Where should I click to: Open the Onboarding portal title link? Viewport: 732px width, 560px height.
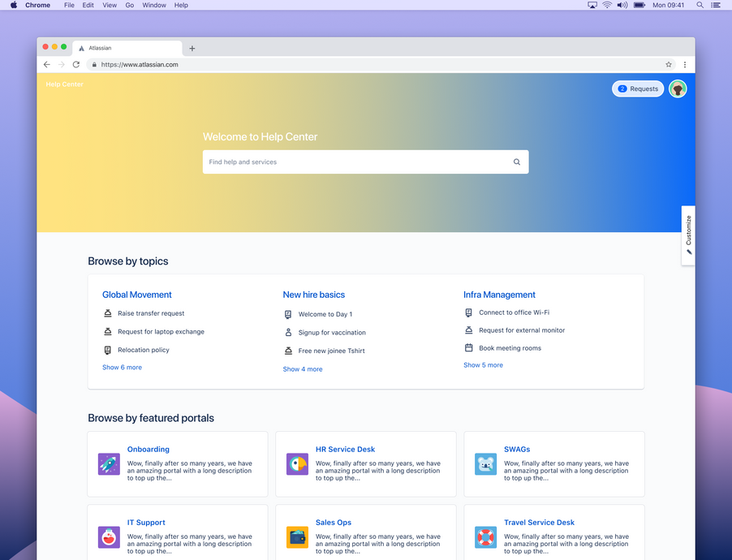pyautogui.click(x=148, y=450)
